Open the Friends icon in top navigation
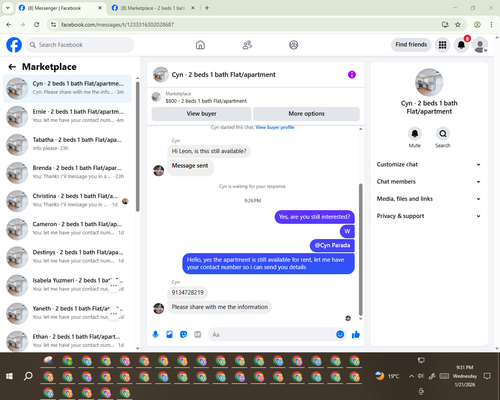Image resolution: width=500 pixels, height=400 pixels. coord(247,45)
